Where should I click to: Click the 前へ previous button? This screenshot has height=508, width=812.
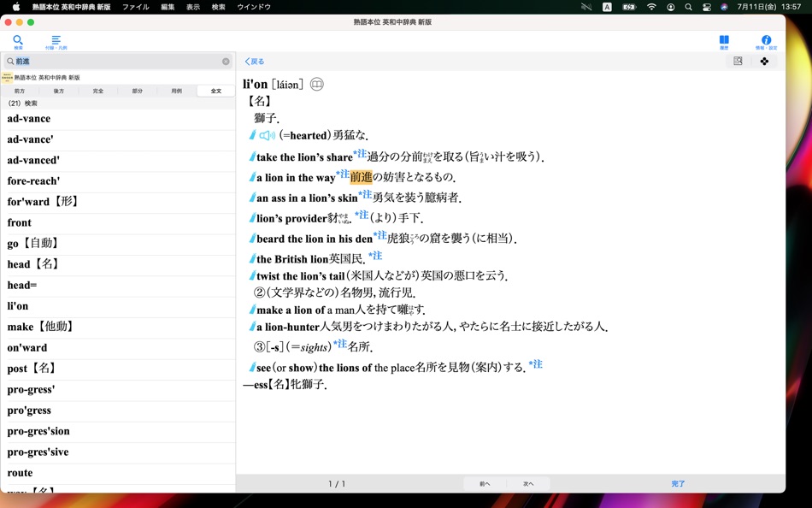[x=485, y=484]
